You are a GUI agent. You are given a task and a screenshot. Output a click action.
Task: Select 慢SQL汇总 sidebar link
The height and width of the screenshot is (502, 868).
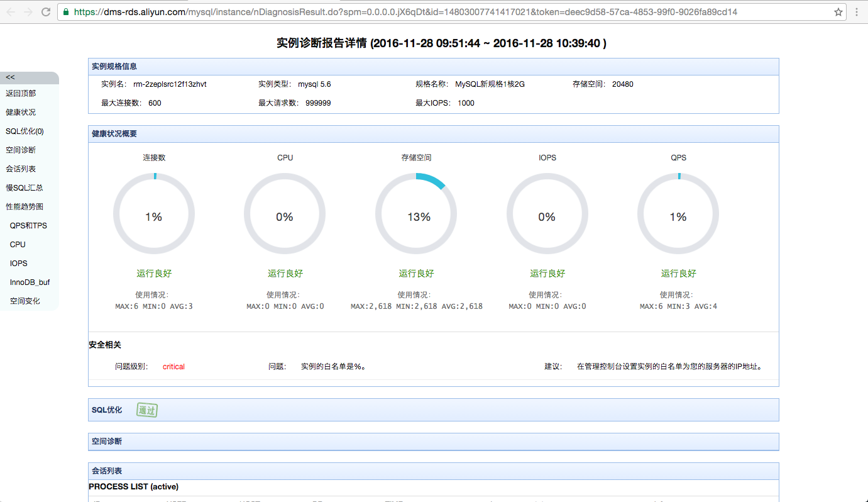pos(25,187)
